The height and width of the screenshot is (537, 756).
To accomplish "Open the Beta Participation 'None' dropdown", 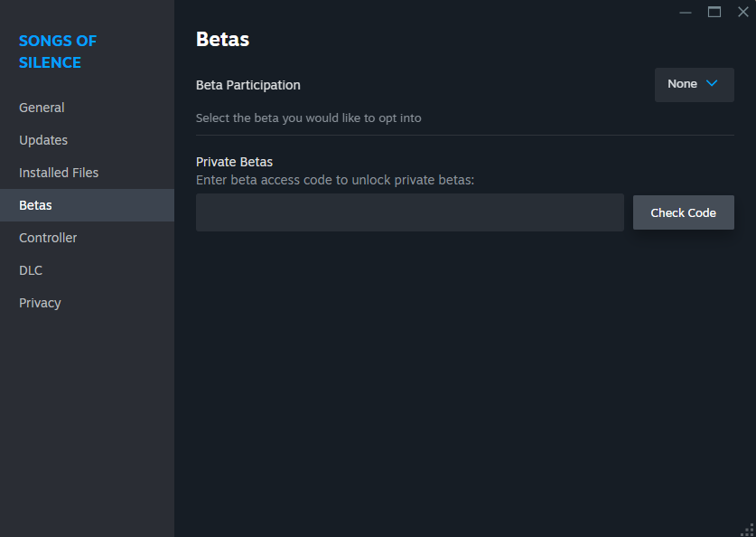I will pyautogui.click(x=694, y=84).
